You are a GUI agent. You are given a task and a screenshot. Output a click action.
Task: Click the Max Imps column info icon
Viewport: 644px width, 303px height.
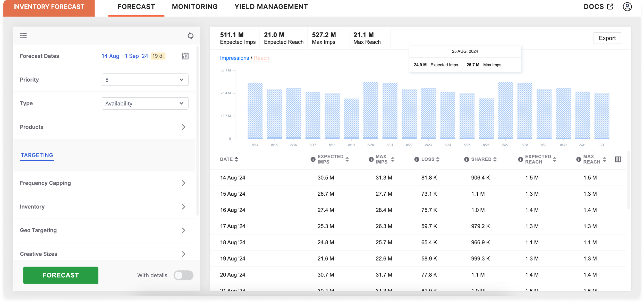(x=371, y=159)
